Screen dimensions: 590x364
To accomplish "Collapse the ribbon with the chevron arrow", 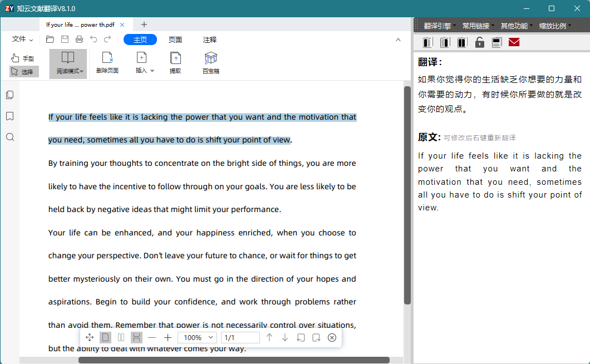I will 398,40.
